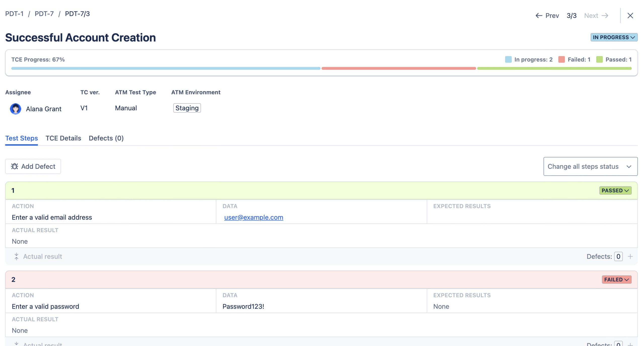This screenshot has height=346, width=644.
Task: Click the Next arrow icon
Action: tap(605, 16)
